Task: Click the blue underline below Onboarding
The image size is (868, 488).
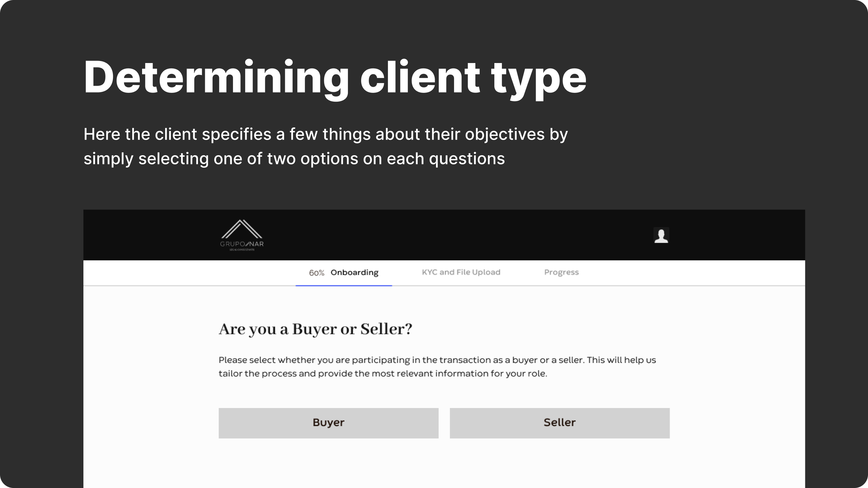Action: (x=344, y=286)
